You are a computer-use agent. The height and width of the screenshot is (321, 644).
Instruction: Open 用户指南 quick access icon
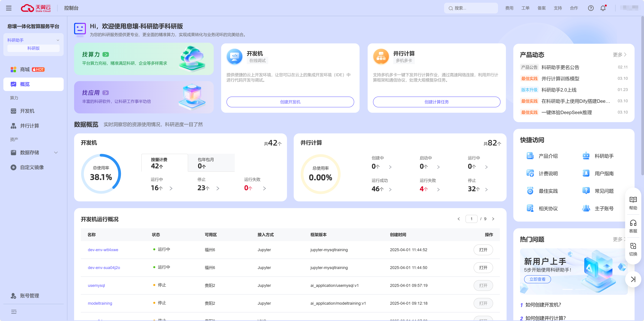pos(586,173)
